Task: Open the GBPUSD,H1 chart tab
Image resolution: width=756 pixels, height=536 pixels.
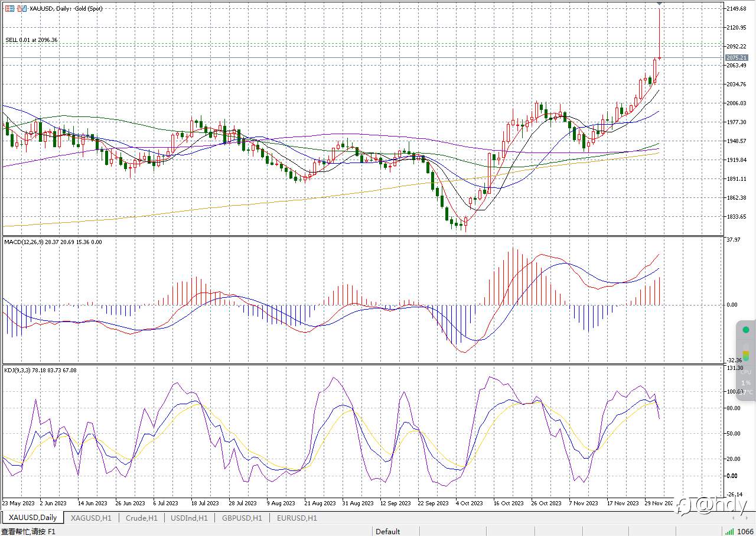Action: [242, 518]
